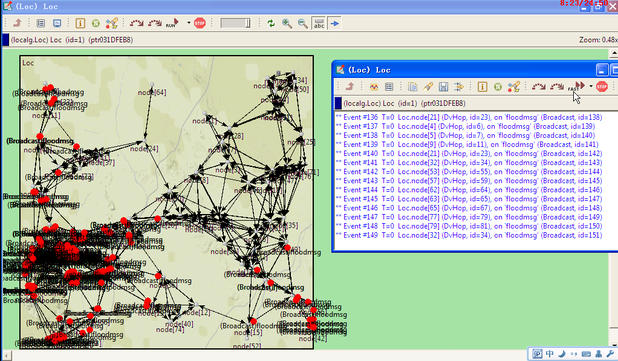Screen dimensions: 618x361
Task: Select log line Event #139 for node[9]
Action: click(x=466, y=144)
